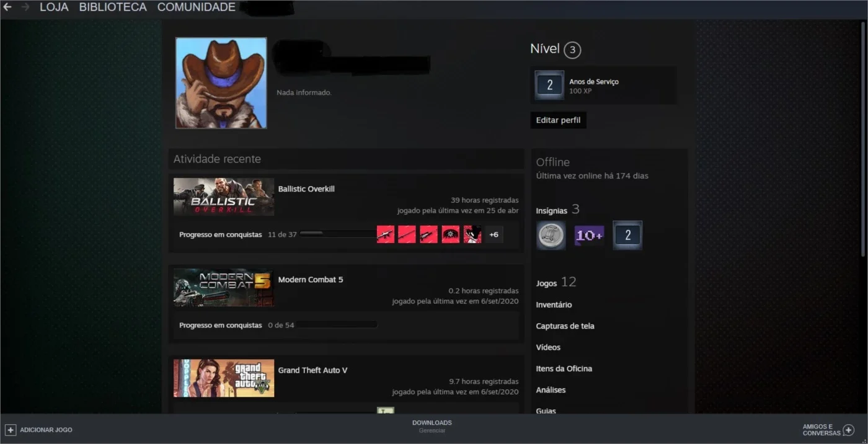
Task: Open AMIGOS E CONVERSAS panel
Action: (828, 430)
